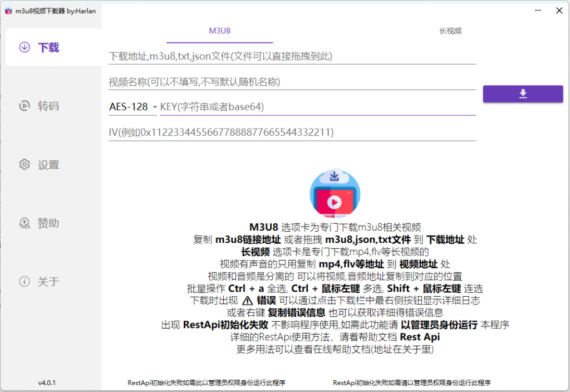Click the 设置 gear icon
This screenshot has width=570, height=392.
click(x=24, y=164)
